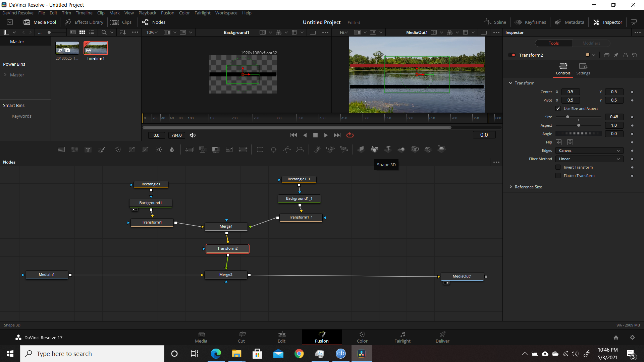Open the Filter Method Linear dropdown
644x362 pixels.
[x=589, y=159]
